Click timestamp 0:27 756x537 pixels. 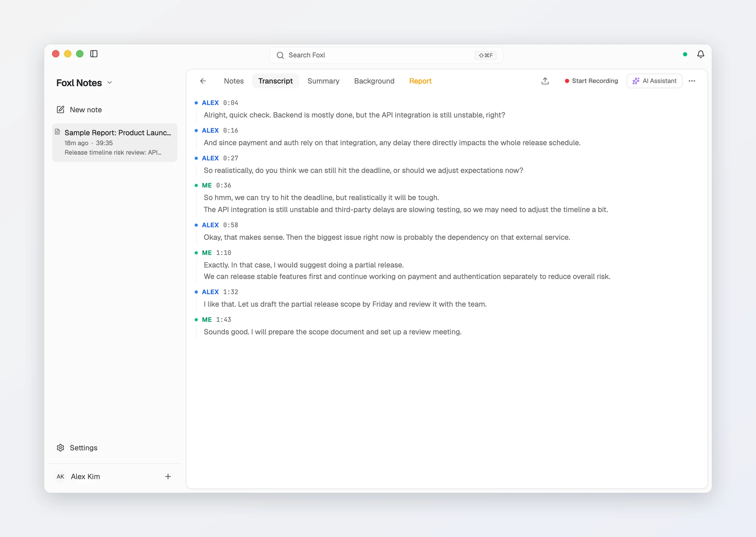tap(231, 159)
